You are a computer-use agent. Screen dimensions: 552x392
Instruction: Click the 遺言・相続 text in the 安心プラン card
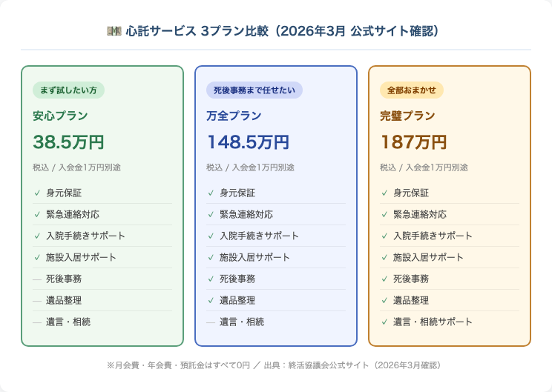pyautogui.click(x=68, y=322)
